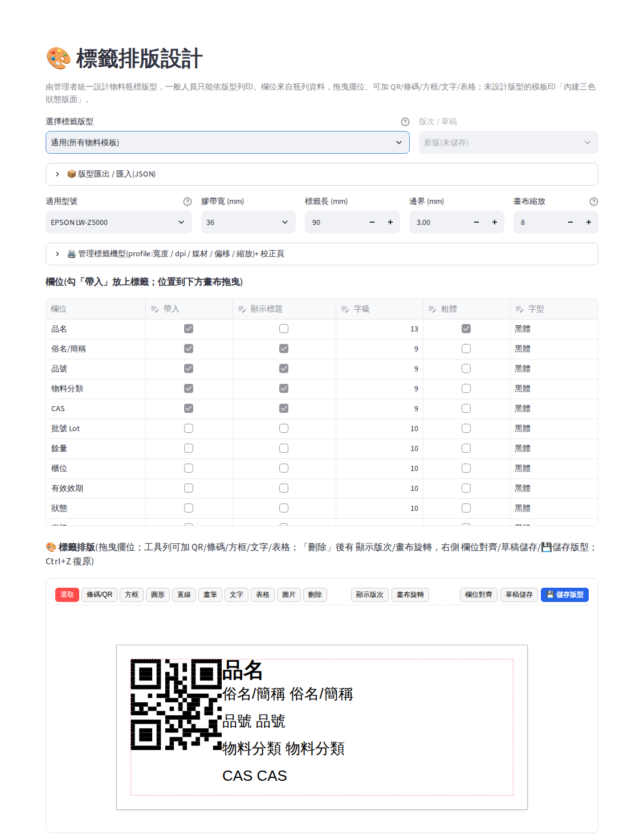Choose the 文字 text tool
Screen dimensions: 644x840
pyautogui.click(x=237, y=595)
